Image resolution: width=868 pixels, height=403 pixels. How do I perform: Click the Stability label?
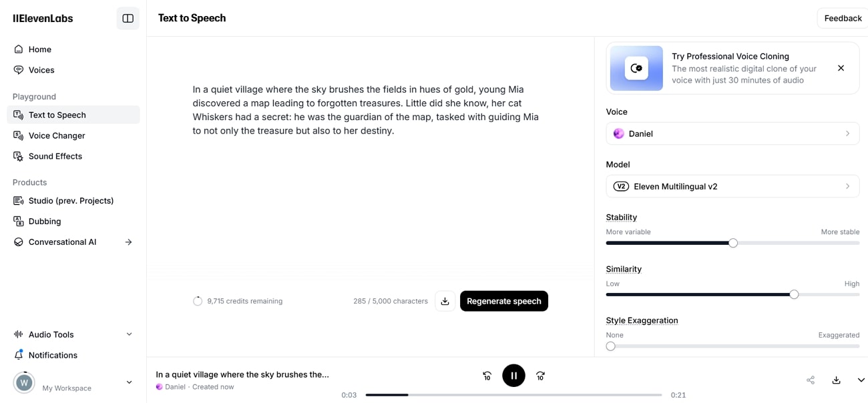(621, 218)
